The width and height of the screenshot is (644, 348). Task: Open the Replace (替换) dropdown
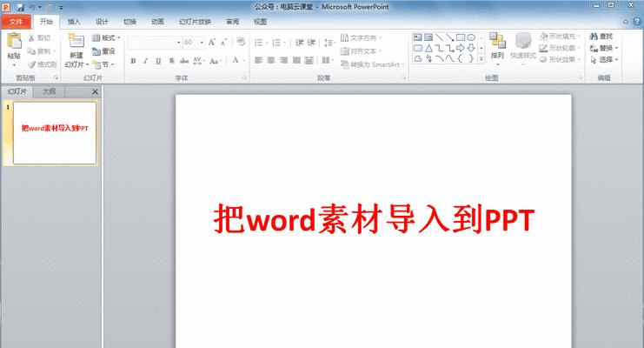click(x=604, y=48)
